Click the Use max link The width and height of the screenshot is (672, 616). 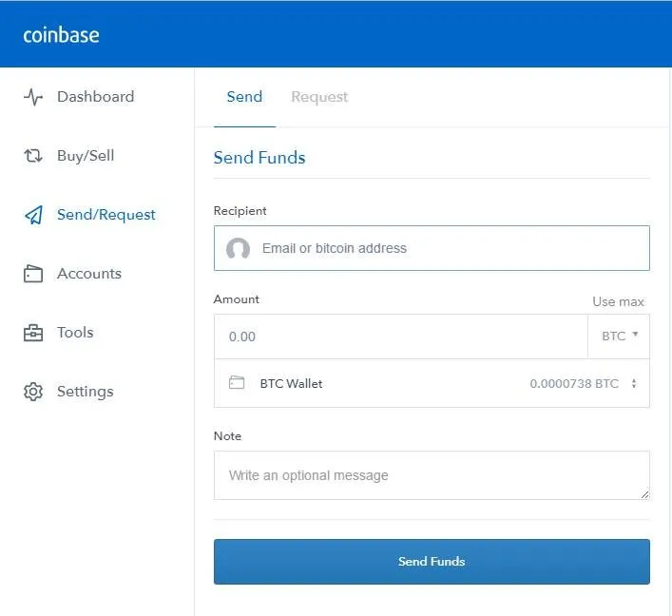click(x=618, y=301)
